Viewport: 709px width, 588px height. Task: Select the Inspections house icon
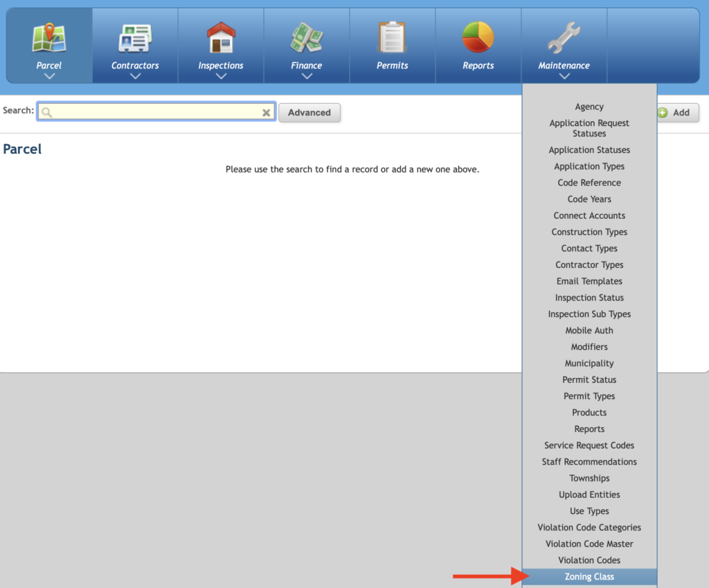221,37
